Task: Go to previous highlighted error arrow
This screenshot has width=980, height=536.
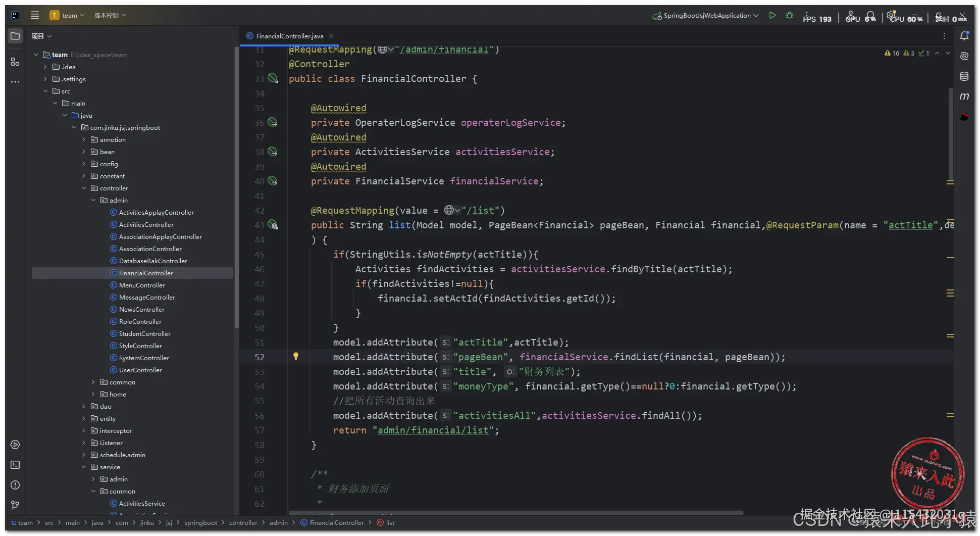Action: [937, 53]
